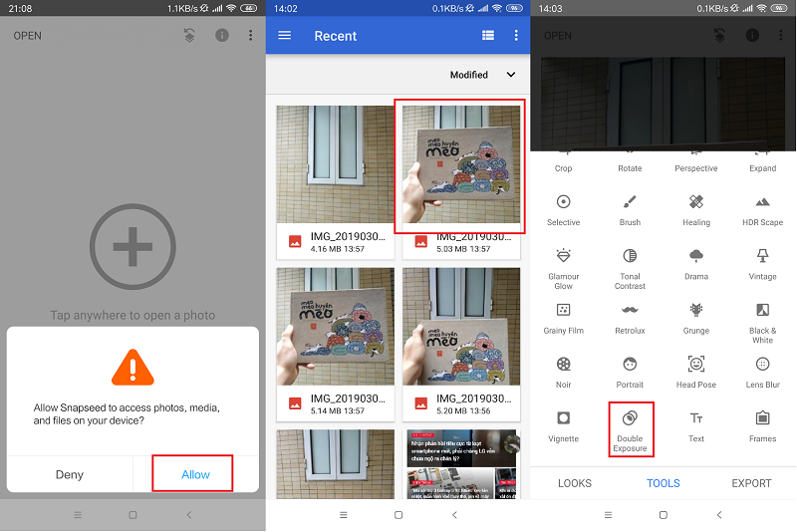Select the Lens Blur tool

click(762, 373)
